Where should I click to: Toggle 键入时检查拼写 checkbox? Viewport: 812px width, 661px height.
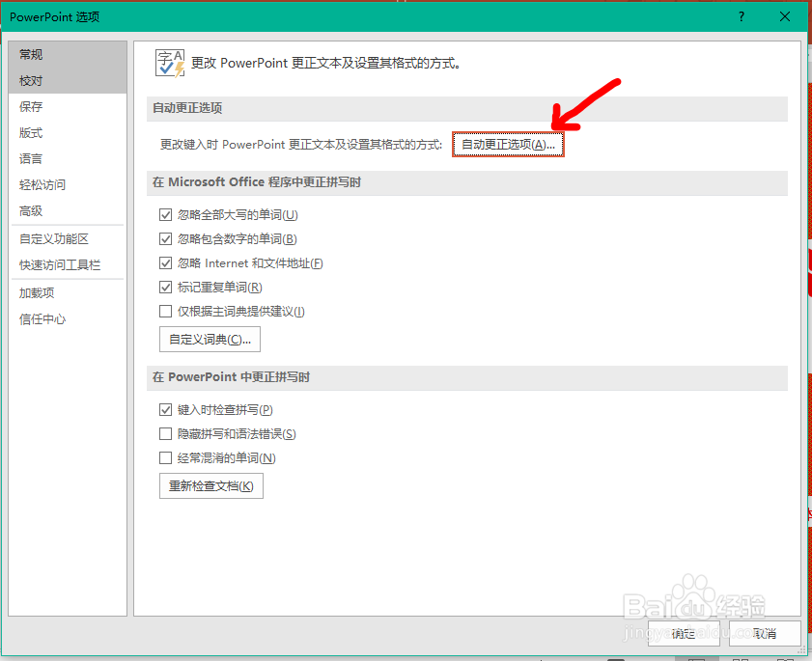(x=166, y=410)
